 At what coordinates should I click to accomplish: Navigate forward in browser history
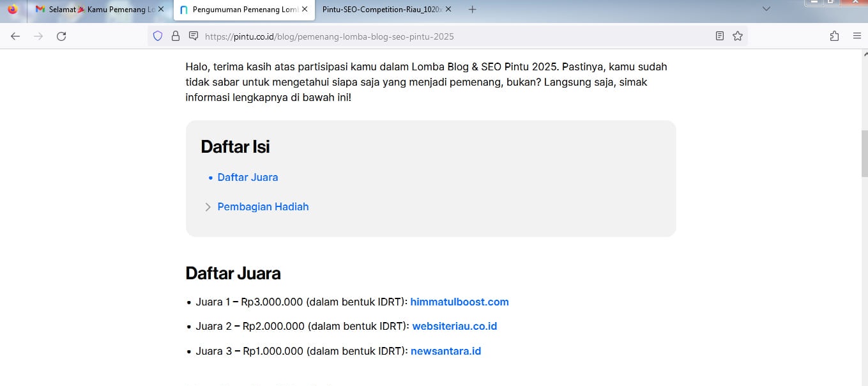coord(38,36)
